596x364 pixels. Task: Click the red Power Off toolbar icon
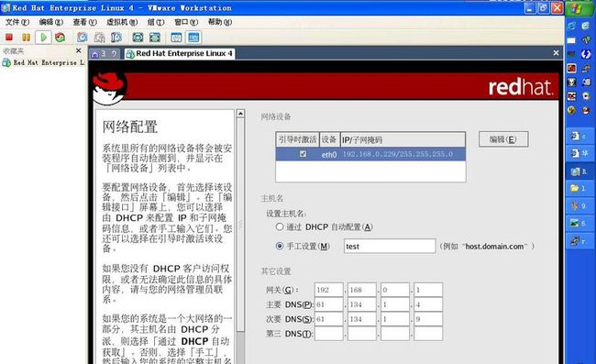click(9, 38)
